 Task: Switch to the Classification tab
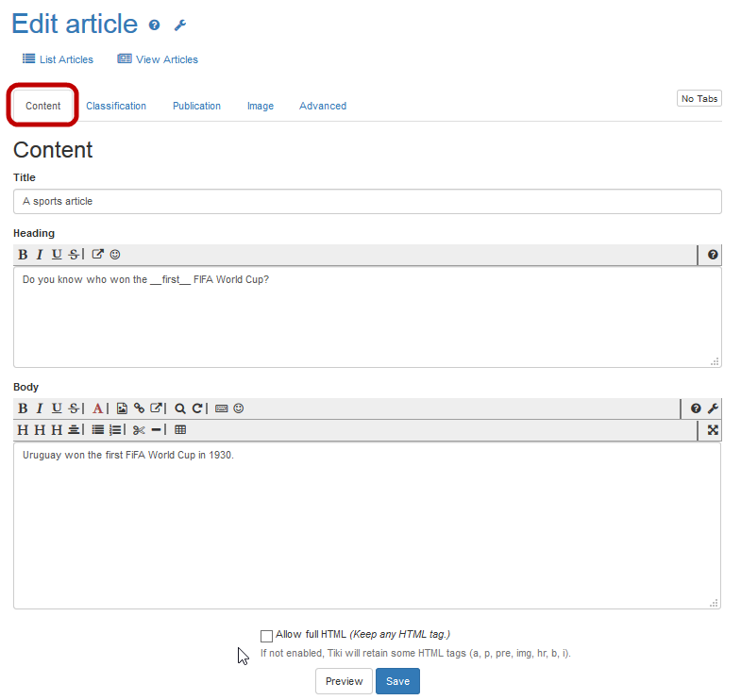[116, 106]
